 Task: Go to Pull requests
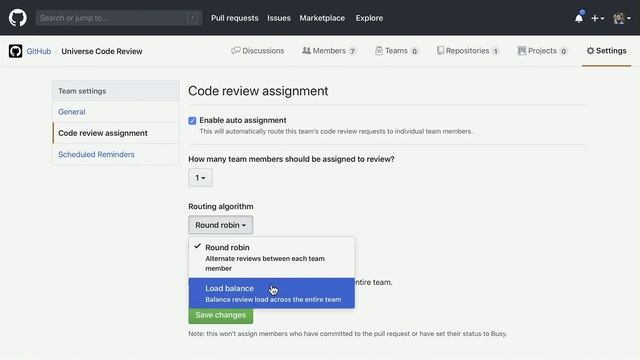(235, 18)
